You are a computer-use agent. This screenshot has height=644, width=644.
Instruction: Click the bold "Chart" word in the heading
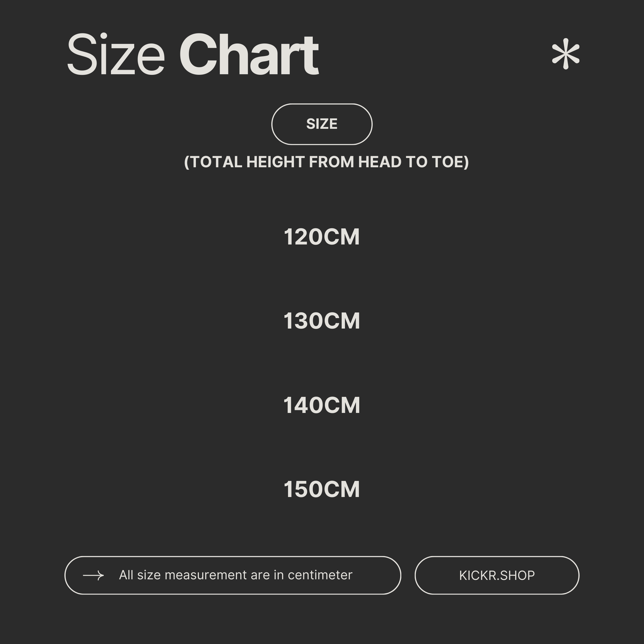249,55
